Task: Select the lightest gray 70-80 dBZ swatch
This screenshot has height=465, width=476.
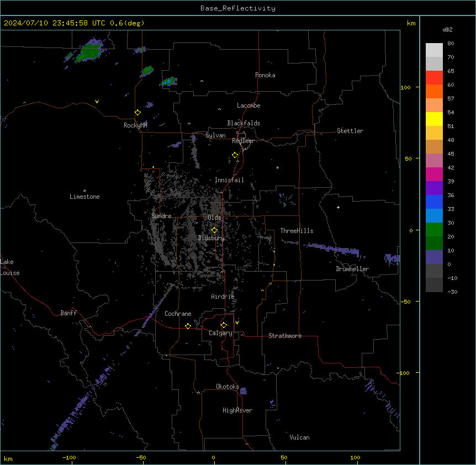Action: click(x=434, y=50)
